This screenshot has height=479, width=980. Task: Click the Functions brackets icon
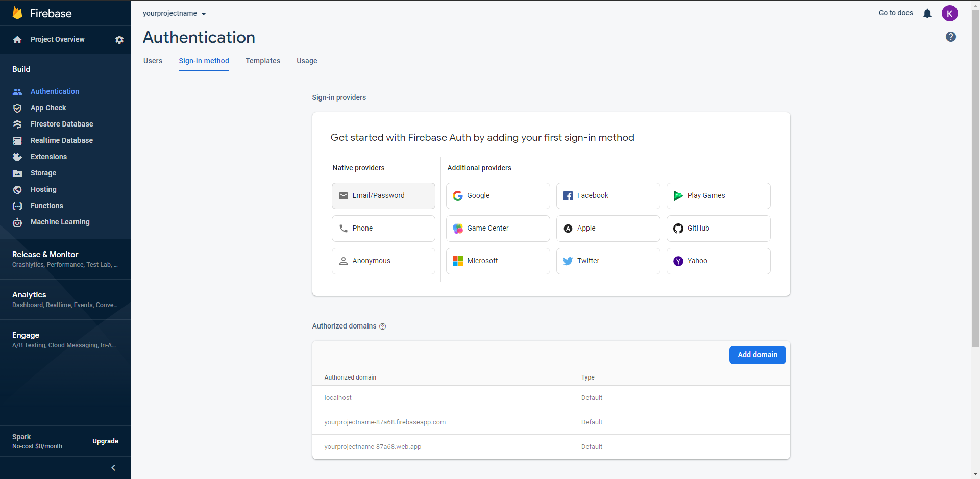pos(17,206)
